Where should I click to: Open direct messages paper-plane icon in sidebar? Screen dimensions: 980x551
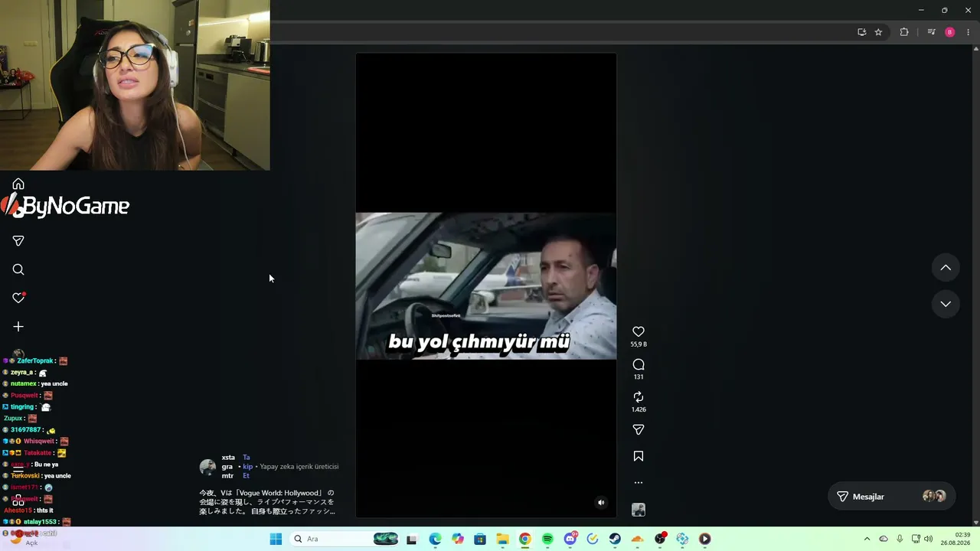tap(18, 241)
